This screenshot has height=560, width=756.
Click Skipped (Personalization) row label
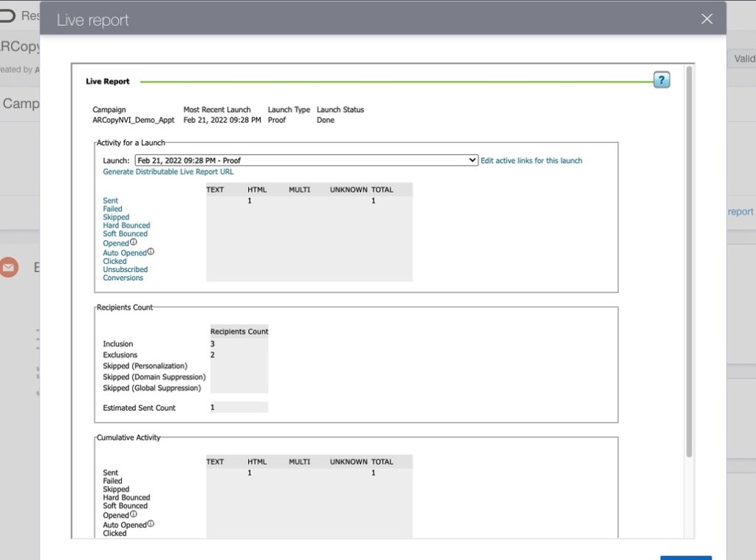click(145, 366)
